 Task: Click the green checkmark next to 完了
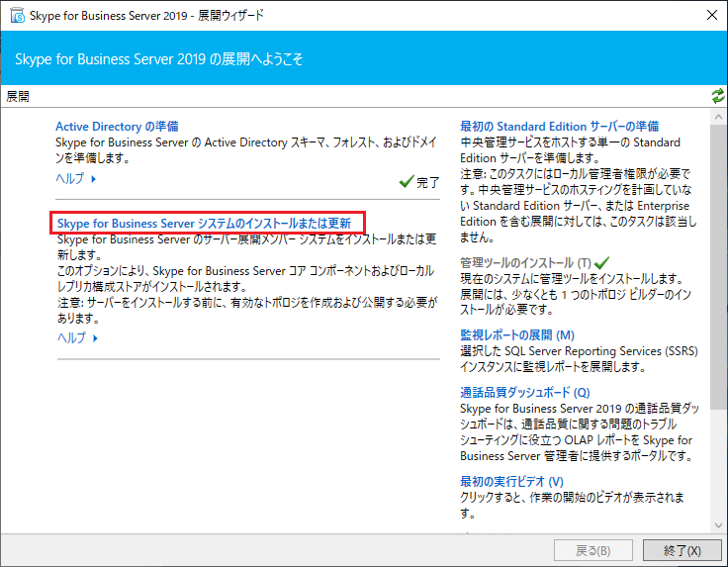click(x=407, y=181)
